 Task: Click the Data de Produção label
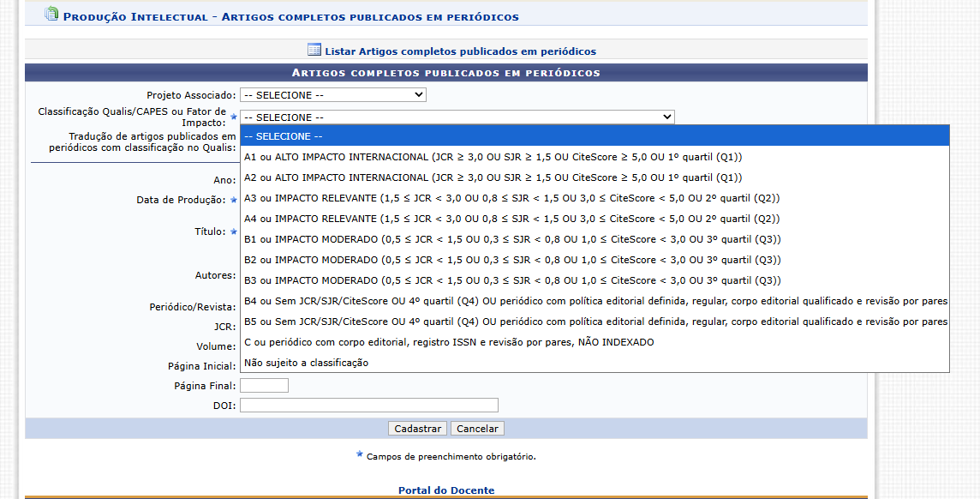coord(182,200)
